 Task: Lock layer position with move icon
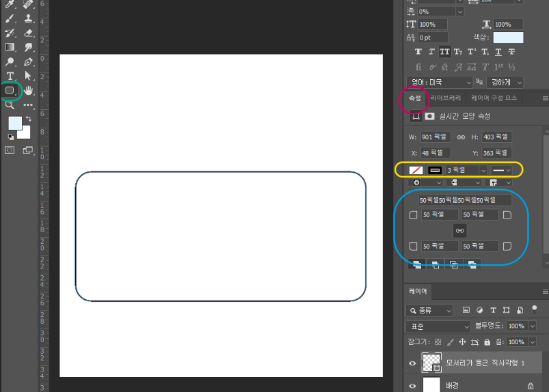click(462, 342)
